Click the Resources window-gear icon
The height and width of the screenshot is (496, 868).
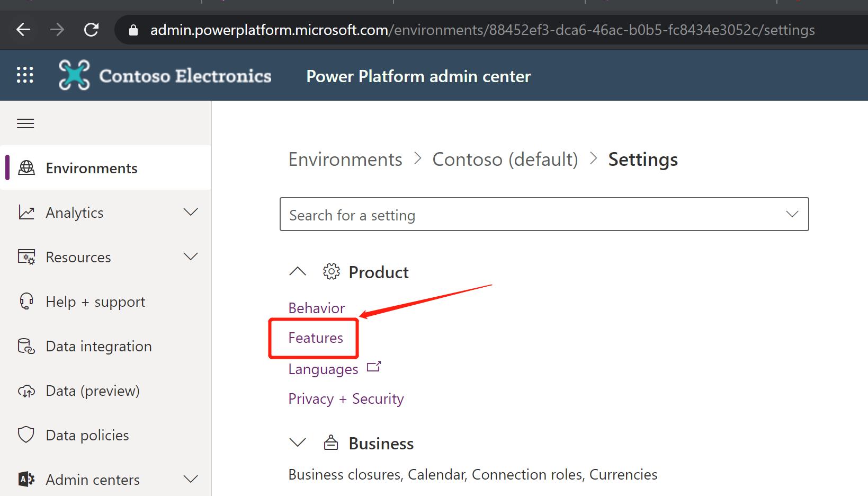(26, 257)
